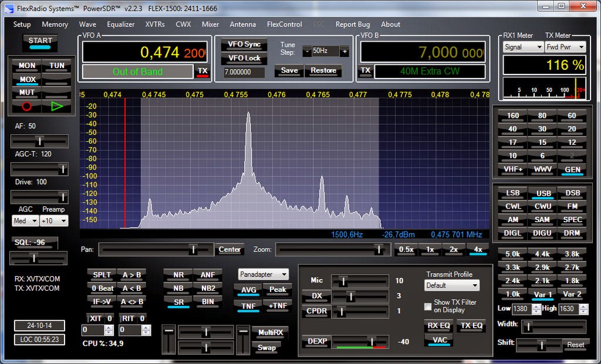Toggle the SR spur reduction button
Viewport: 601px width, 364px height.
[x=178, y=302]
